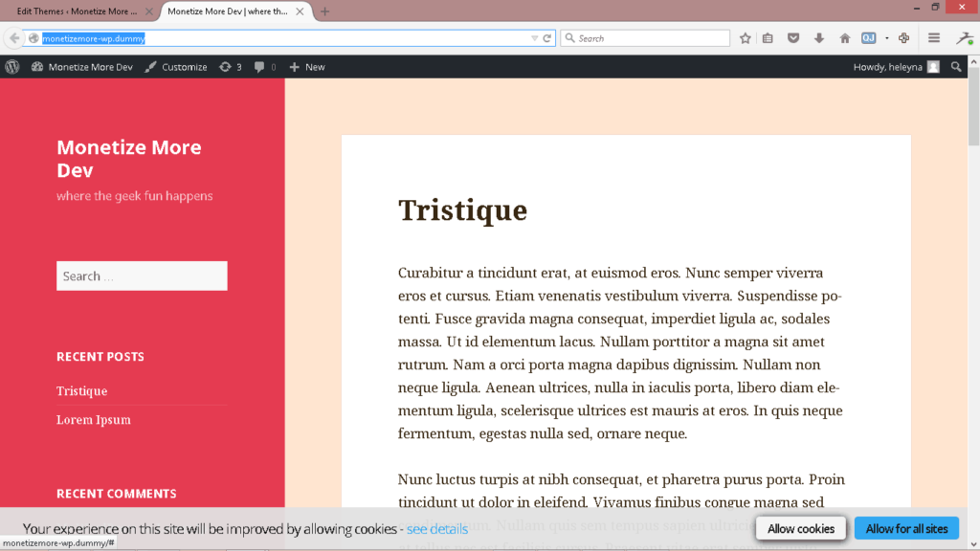
Task: Open the Tristique article heading
Action: tap(462, 209)
